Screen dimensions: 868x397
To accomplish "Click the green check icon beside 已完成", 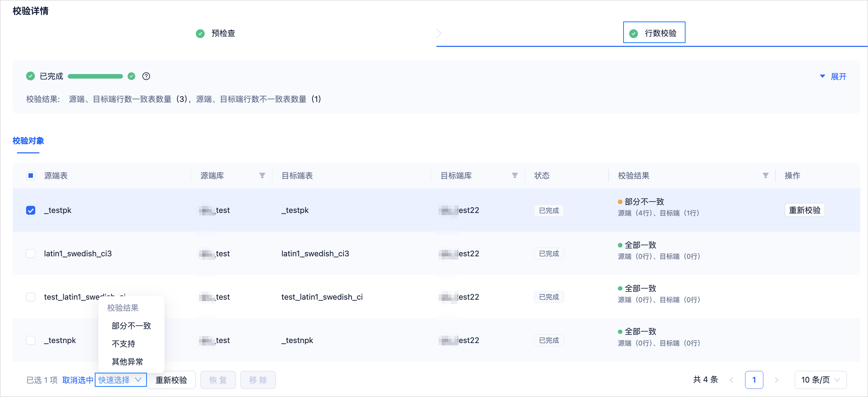I will (31, 76).
